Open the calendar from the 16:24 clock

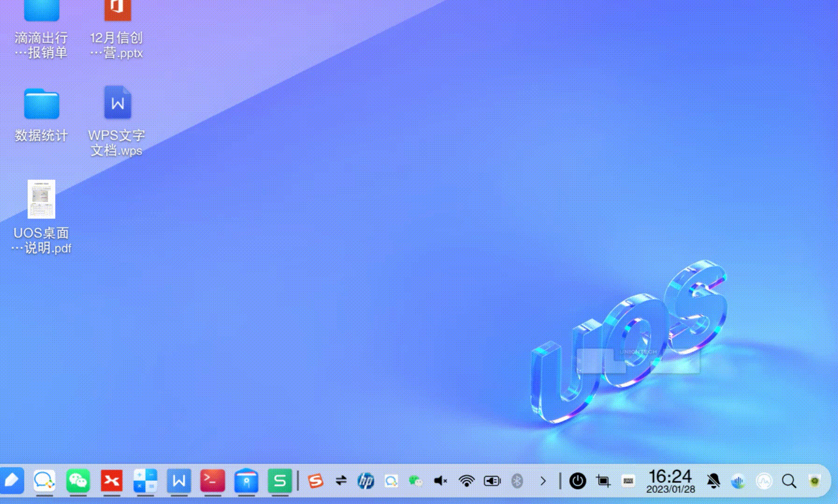670,481
